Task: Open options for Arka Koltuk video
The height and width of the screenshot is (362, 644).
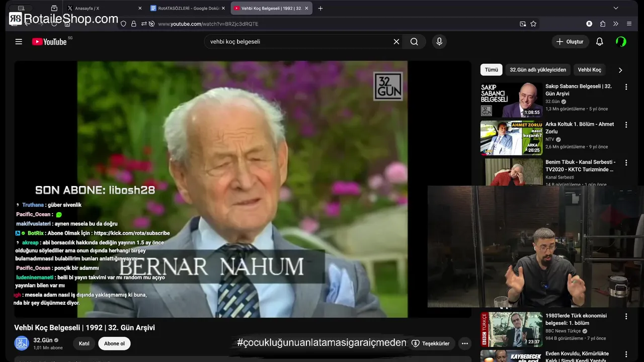Action: point(626,125)
